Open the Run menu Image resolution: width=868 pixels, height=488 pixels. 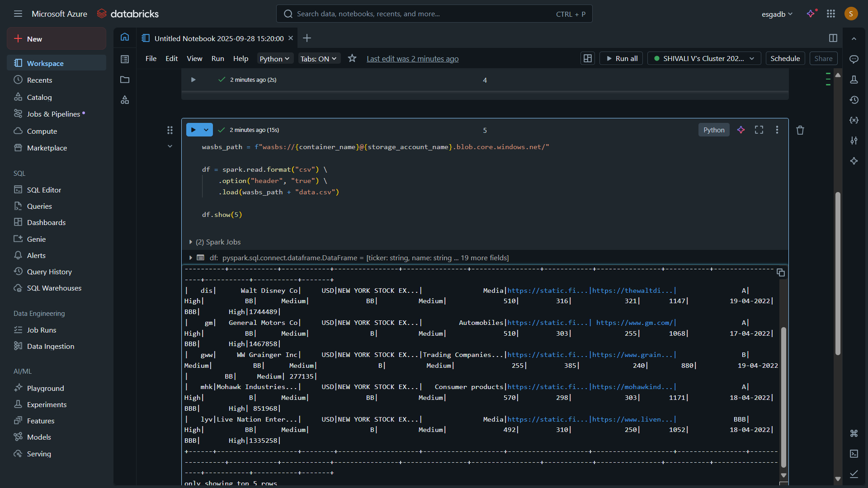tap(218, 59)
